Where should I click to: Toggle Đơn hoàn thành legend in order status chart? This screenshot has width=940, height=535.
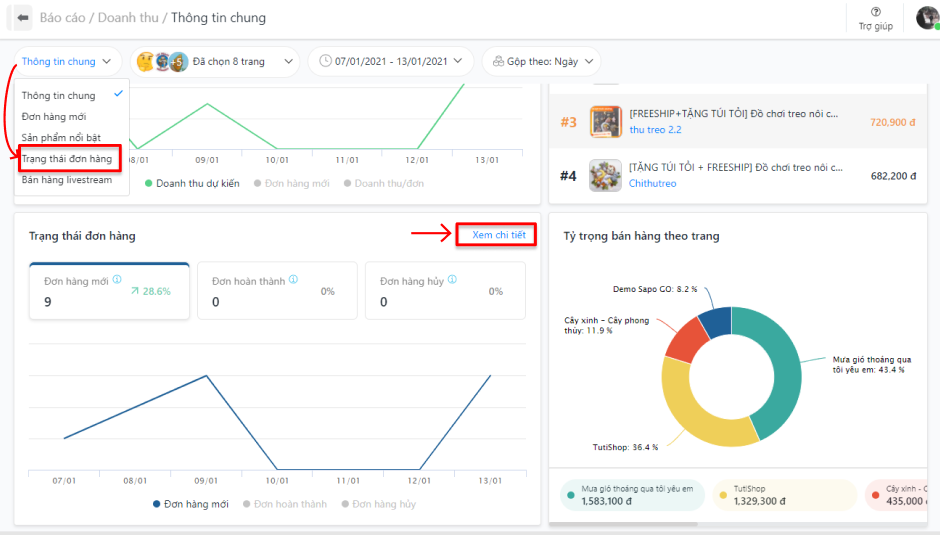(x=285, y=504)
